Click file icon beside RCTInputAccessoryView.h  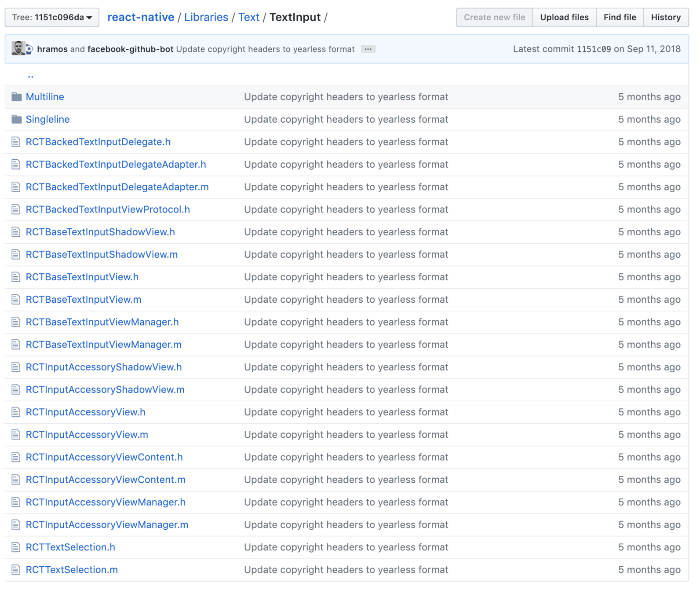click(x=16, y=412)
